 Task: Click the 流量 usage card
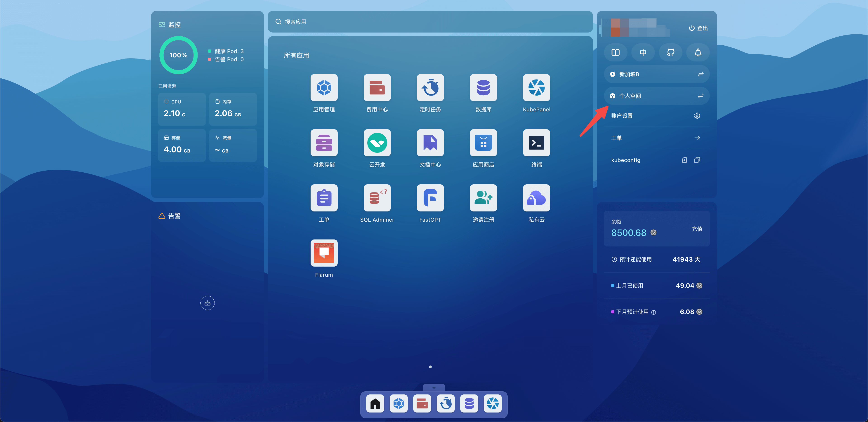(x=233, y=145)
